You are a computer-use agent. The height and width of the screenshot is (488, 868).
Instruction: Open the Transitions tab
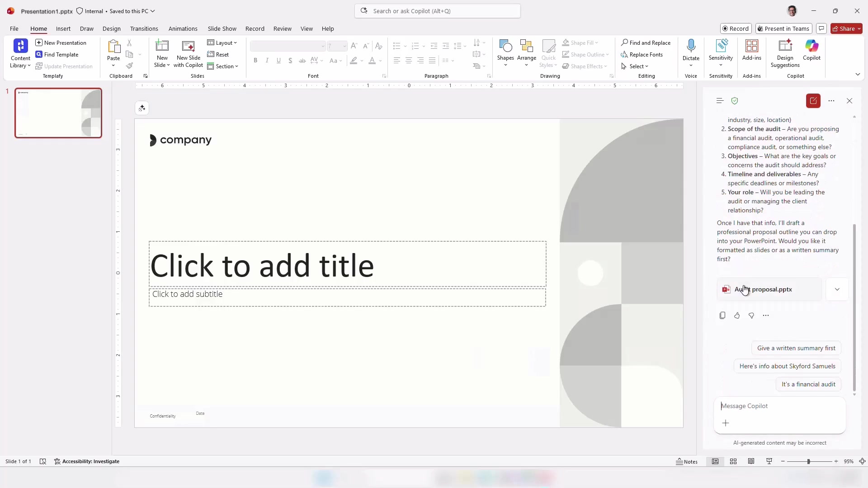click(144, 28)
